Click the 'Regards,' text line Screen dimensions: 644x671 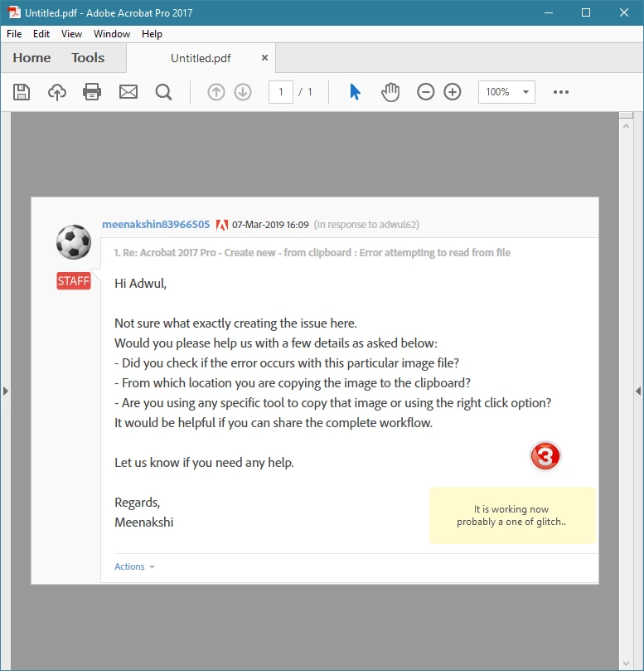click(x=138, y=503)
